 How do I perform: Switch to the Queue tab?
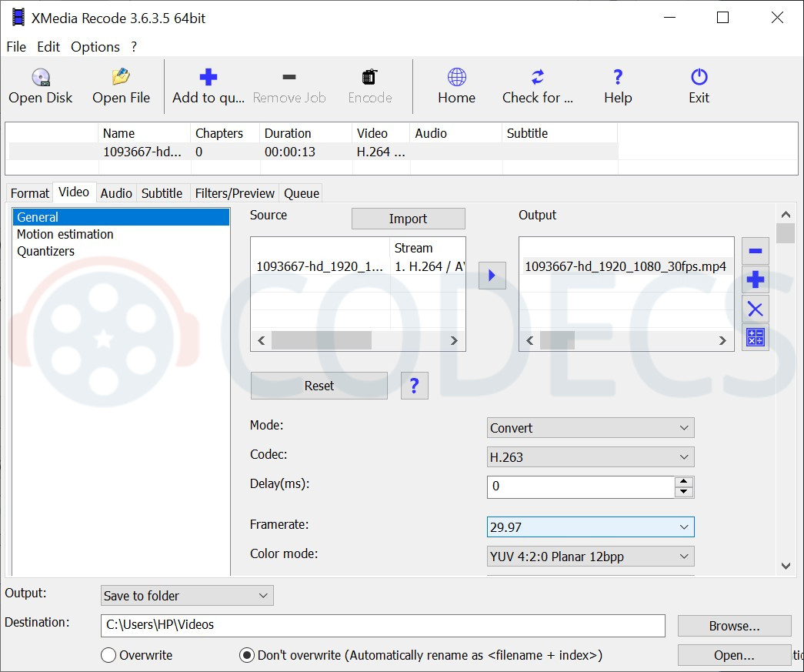tap(302, 193)
